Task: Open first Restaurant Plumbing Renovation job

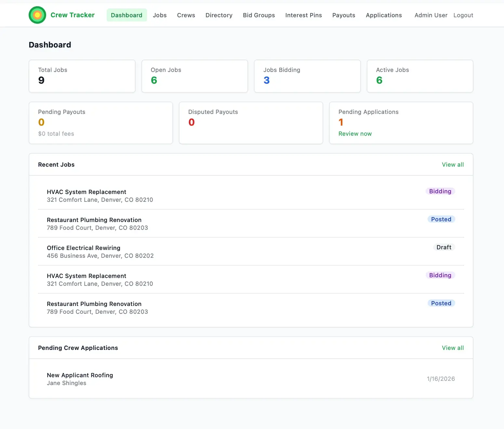Action: point(251,224)
